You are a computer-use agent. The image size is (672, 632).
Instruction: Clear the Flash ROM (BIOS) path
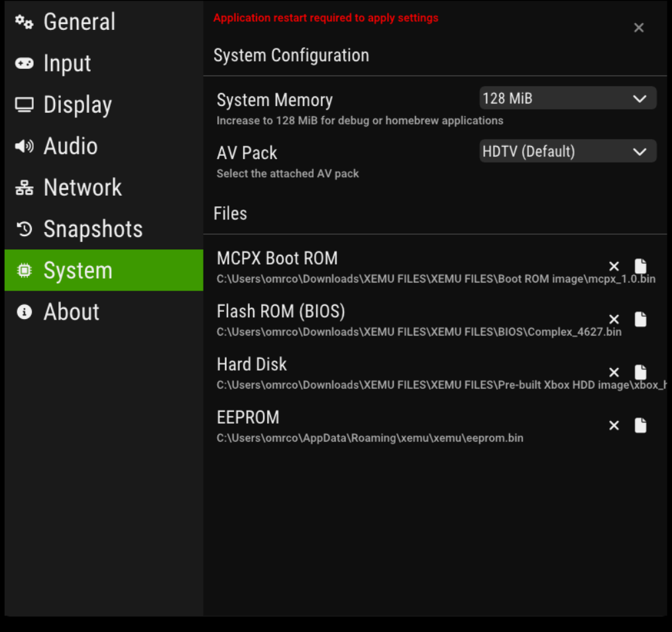(614, 320)
